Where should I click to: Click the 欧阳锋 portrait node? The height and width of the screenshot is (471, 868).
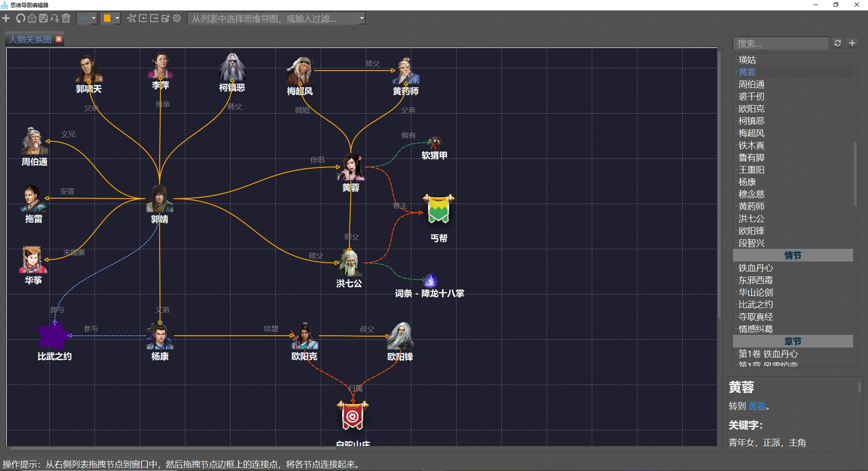(x=400, y=336)
